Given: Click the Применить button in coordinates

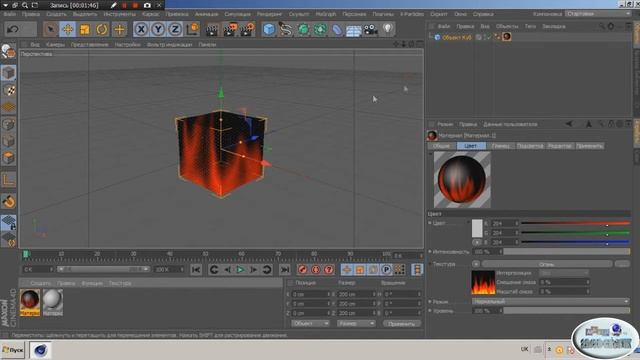Looking at the screenshot, I should [402, 324].
